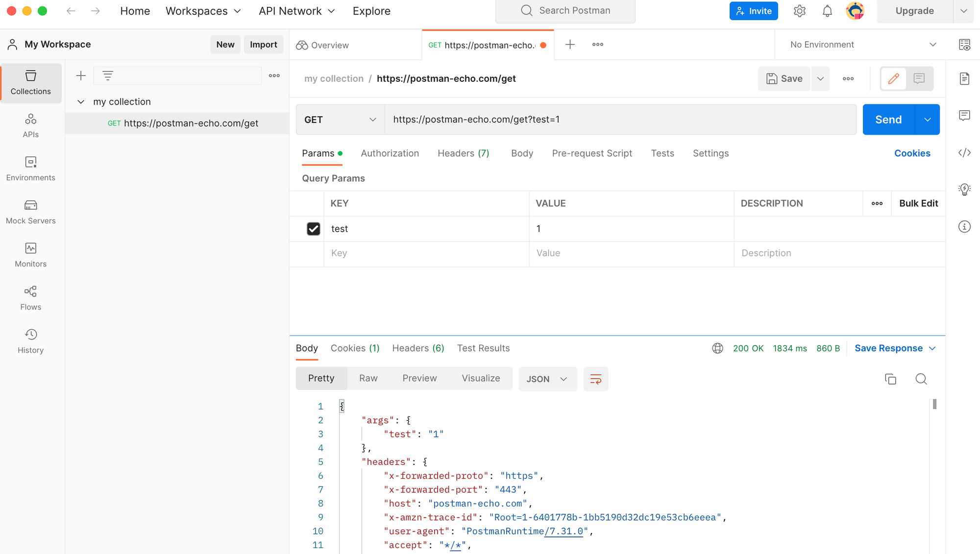Viewport: 980px width, 554px height.
Task: Click the Send button
Action: point(888,120)
